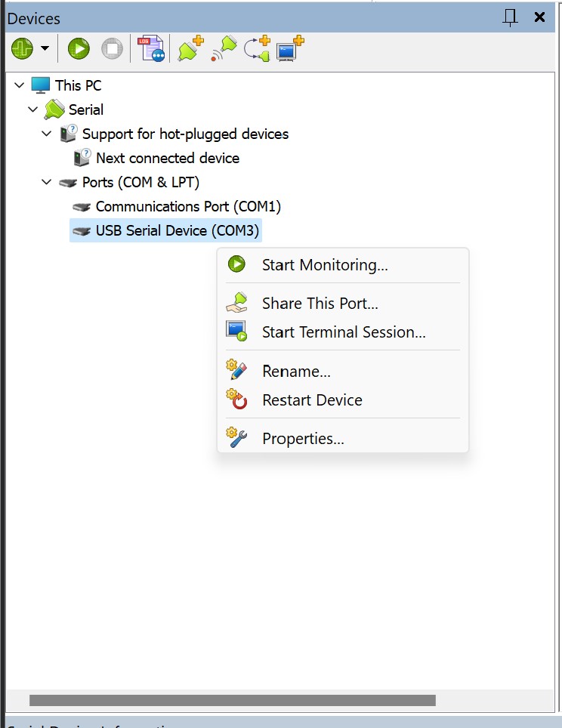Viewport: 562px width, 728px height.
Task: Collapse the Ports (COM & LPT) node
Action: tap(47, 182)
